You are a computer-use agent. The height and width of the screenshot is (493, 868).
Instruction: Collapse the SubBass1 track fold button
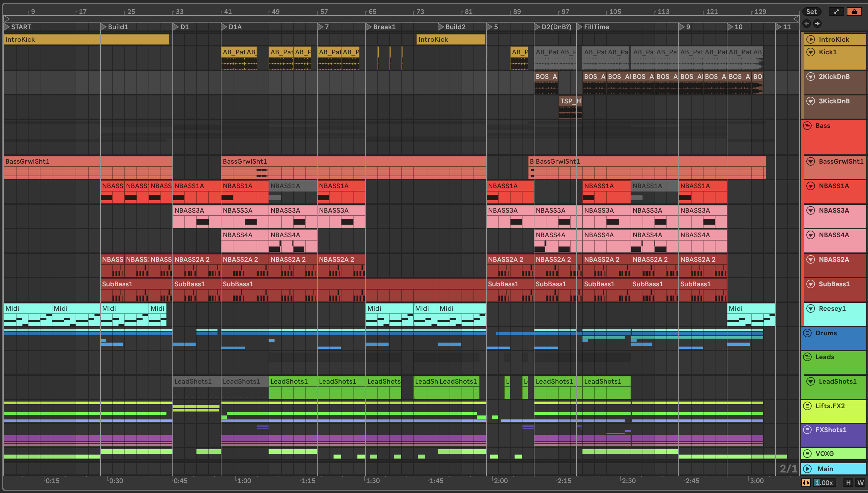coord(810,284)
